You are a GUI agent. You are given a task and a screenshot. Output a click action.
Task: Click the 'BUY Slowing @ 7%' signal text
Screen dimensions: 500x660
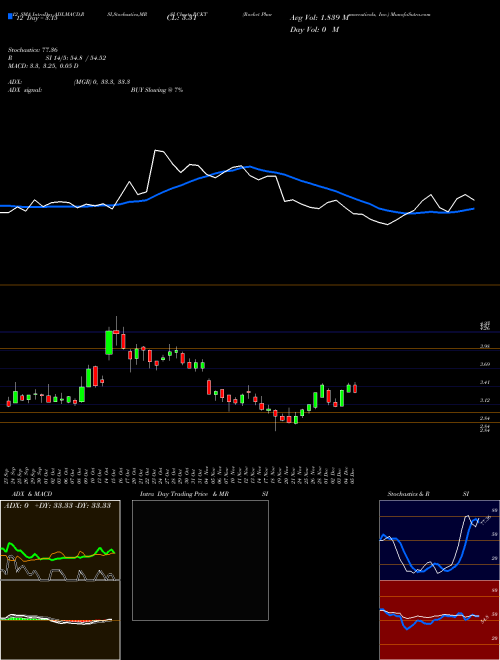157,90
